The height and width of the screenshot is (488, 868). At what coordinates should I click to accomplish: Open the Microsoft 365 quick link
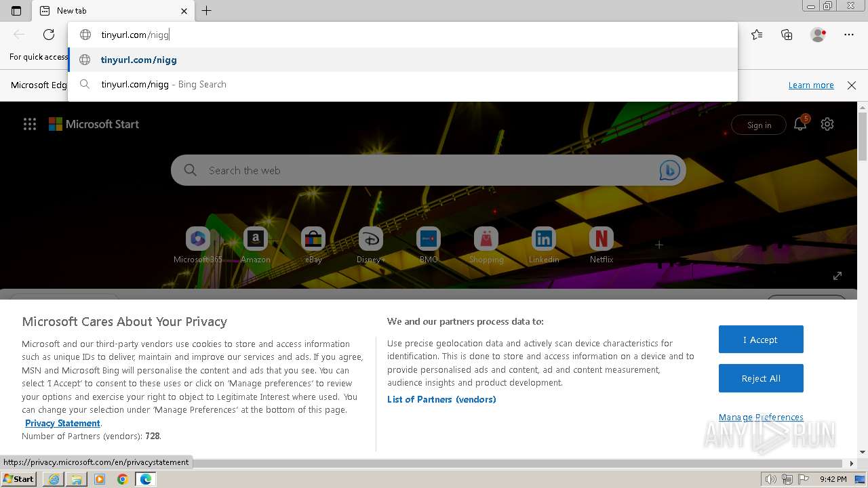(x=198, y=245)
